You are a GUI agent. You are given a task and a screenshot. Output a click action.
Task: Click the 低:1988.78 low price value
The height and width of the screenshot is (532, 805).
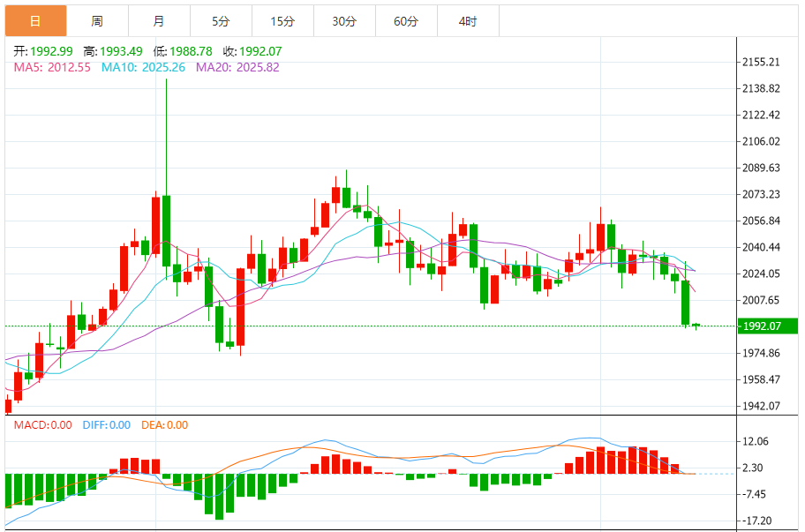pos(183,51)
